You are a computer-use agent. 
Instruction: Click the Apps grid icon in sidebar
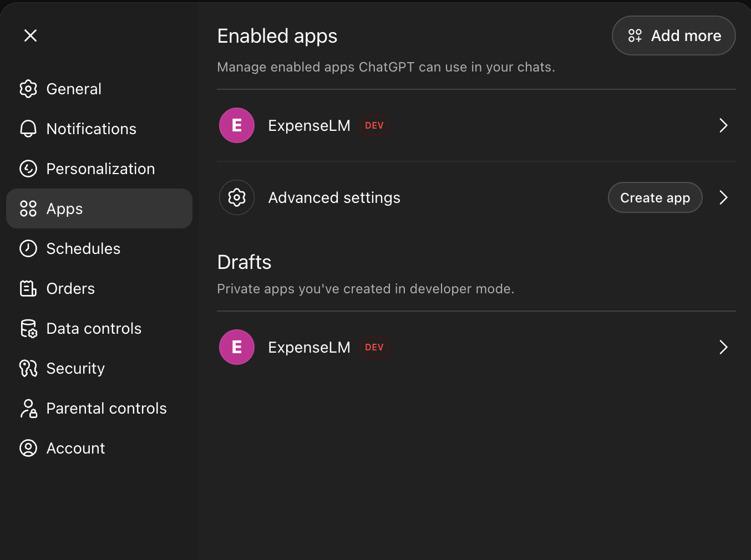click(28, 208)
